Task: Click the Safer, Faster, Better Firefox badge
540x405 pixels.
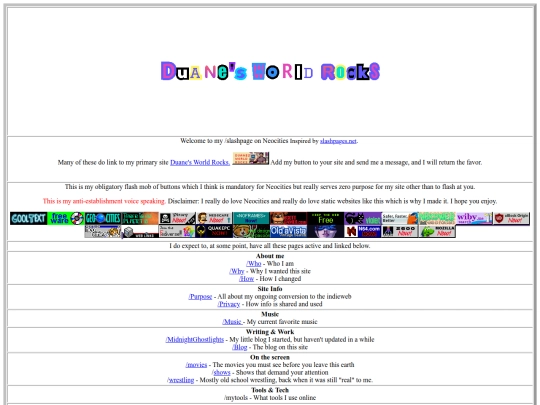Action: coord(400,218)
